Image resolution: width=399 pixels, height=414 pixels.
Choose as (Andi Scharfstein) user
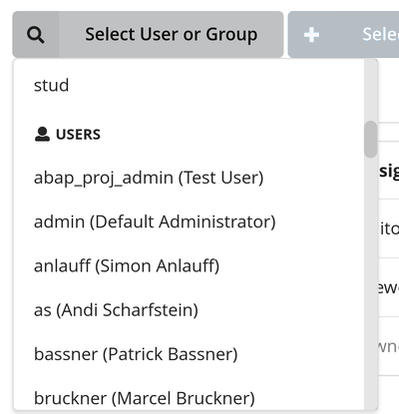189,310
